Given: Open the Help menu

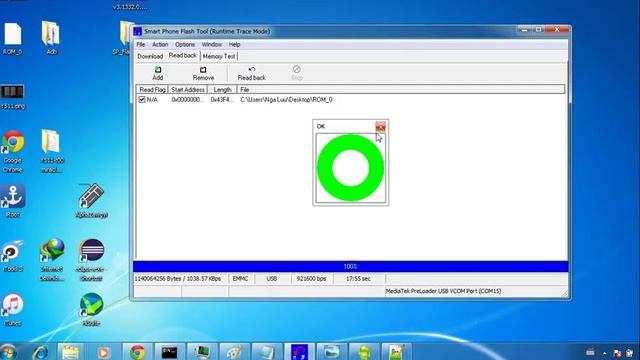Looking at the screenshot, I should tap(234, 44).
